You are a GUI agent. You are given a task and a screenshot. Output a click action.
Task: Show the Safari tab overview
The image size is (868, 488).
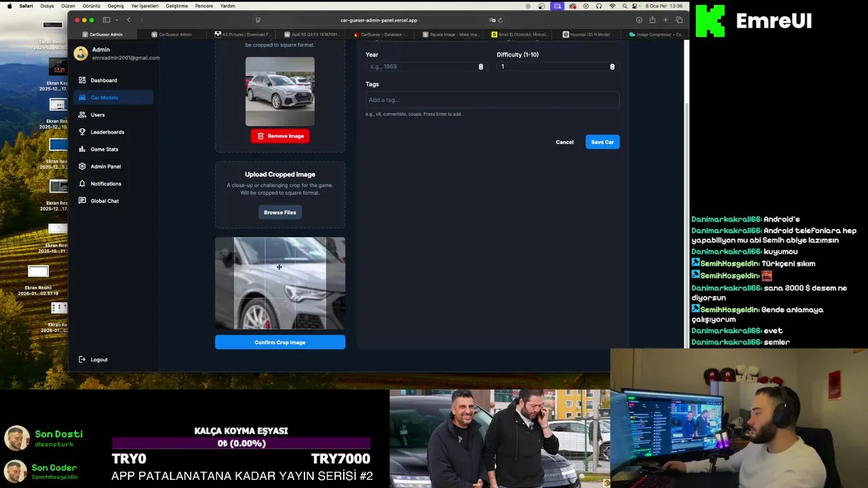click(679, 20)
